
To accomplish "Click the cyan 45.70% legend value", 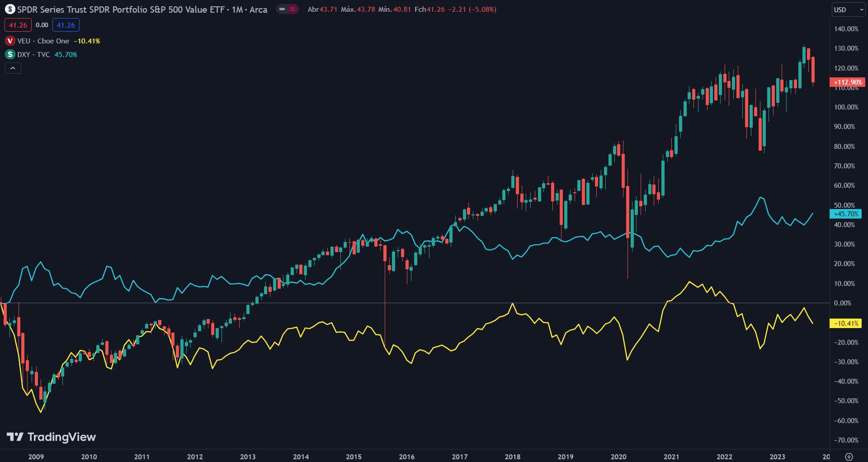I will (66, 54).
